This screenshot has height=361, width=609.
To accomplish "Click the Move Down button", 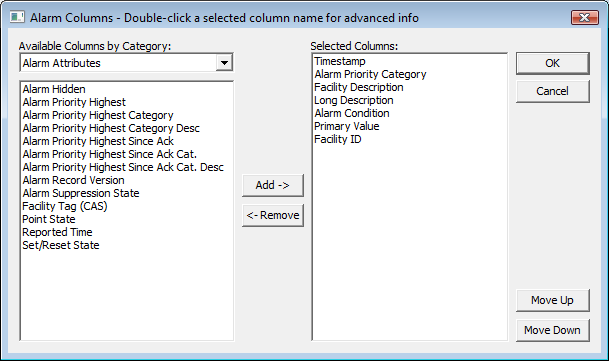I will click(x=553, y=330).
